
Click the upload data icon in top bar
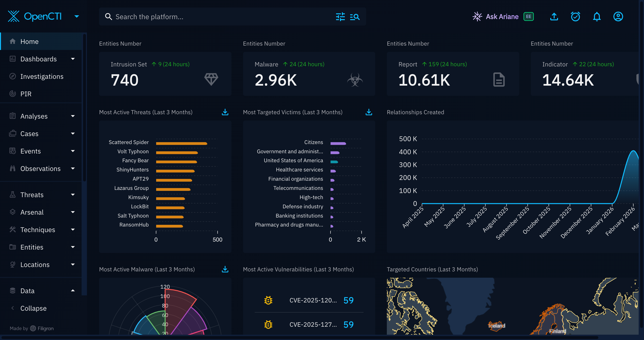tap(554, 17)
